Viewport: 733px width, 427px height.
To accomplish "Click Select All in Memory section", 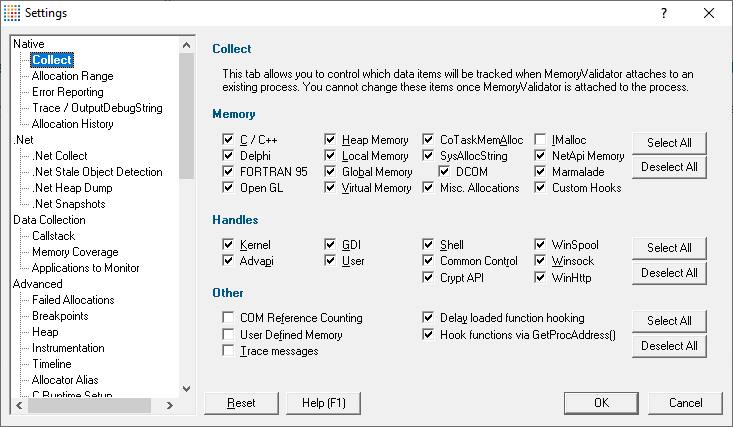I will tap(669, 143).
